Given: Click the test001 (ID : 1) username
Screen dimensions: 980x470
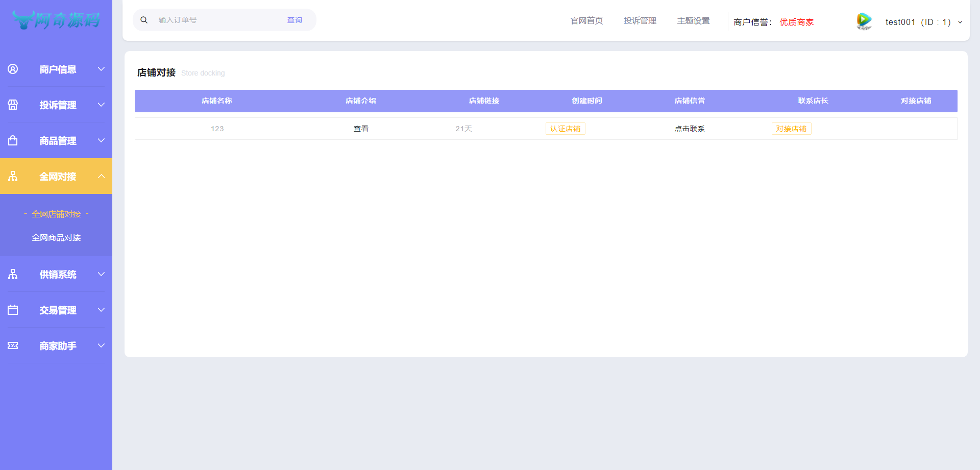Looking at the screenshot, I should click(918, 22).
